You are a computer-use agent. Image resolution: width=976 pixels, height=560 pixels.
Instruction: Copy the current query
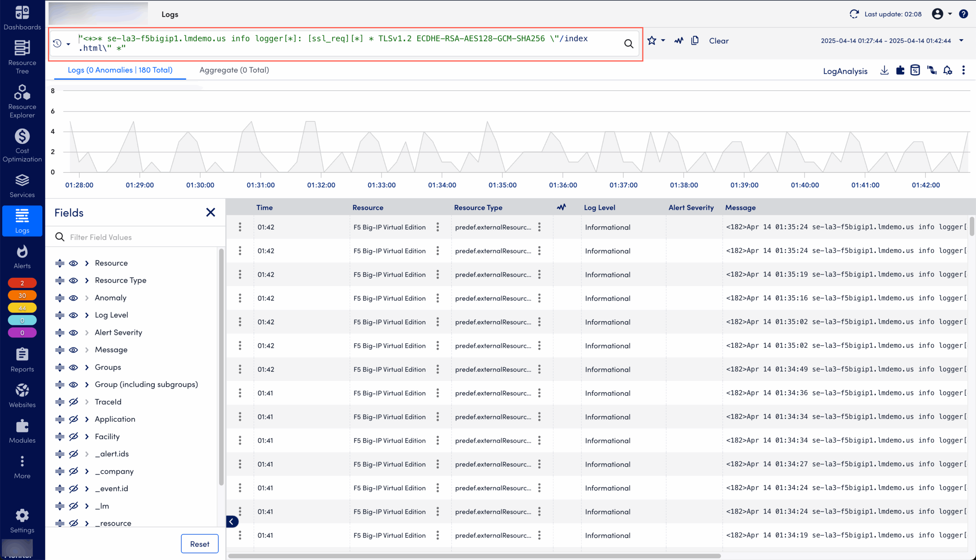[695, 40]
